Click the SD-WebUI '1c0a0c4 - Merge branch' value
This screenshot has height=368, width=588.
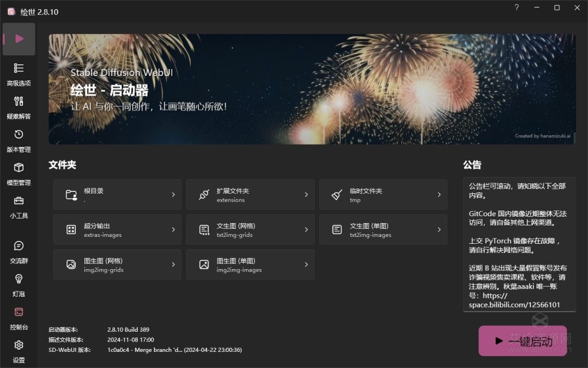(175, 350)
